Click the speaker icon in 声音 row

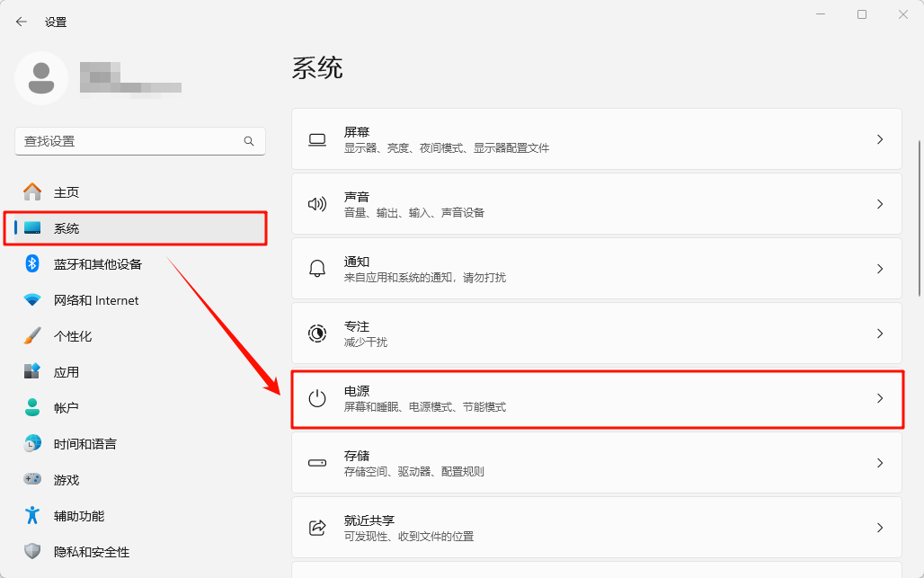click(x=317, y=204)
